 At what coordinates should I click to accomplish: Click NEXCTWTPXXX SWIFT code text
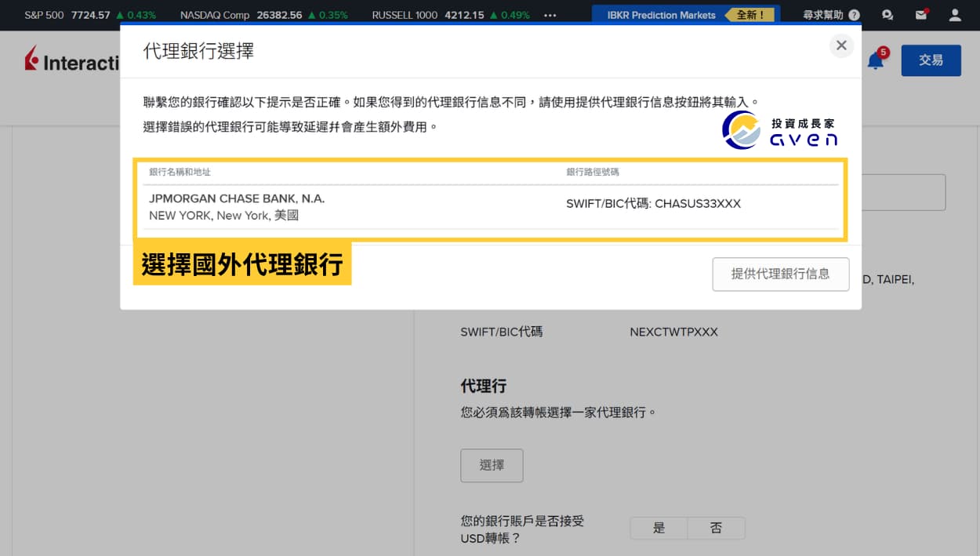673,332
